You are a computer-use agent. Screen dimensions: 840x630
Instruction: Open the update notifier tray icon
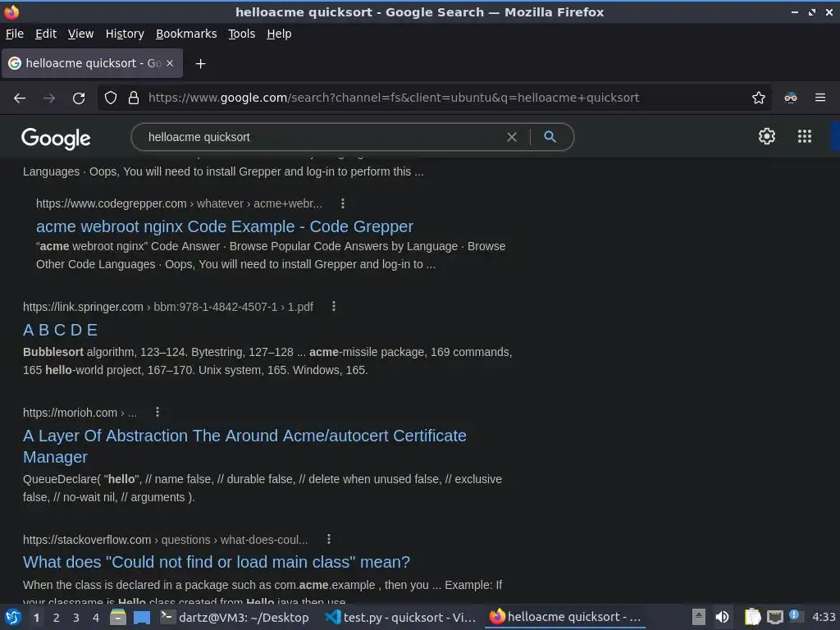point(795,616)
